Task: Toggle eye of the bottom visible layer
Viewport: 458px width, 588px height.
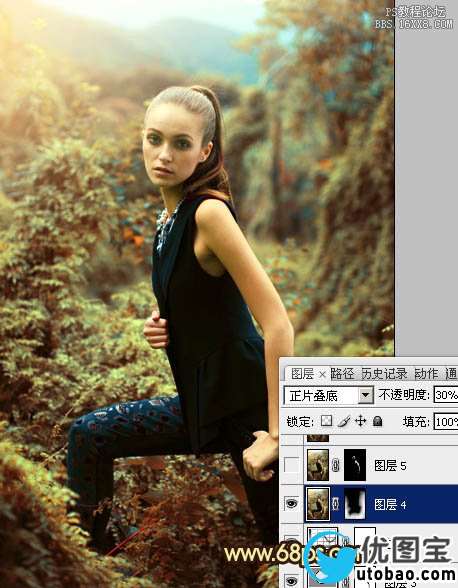Action: coord(292,580)
